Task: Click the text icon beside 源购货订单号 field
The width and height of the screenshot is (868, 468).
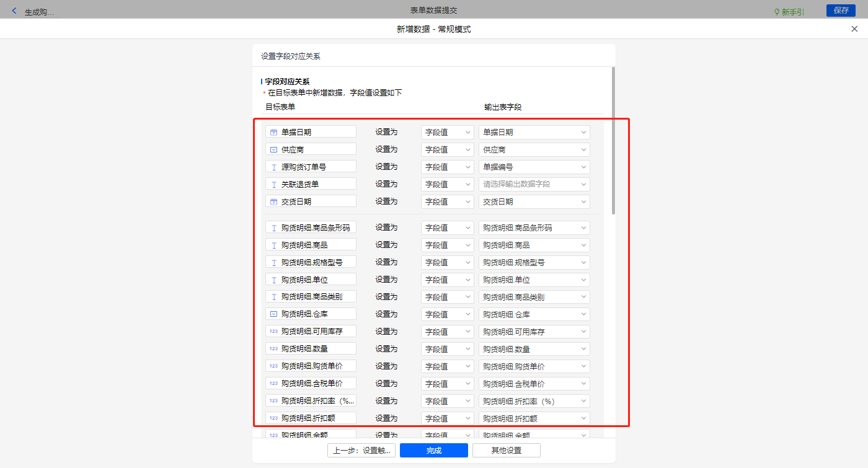Action: pyautogui.click(x=273, y=167)
